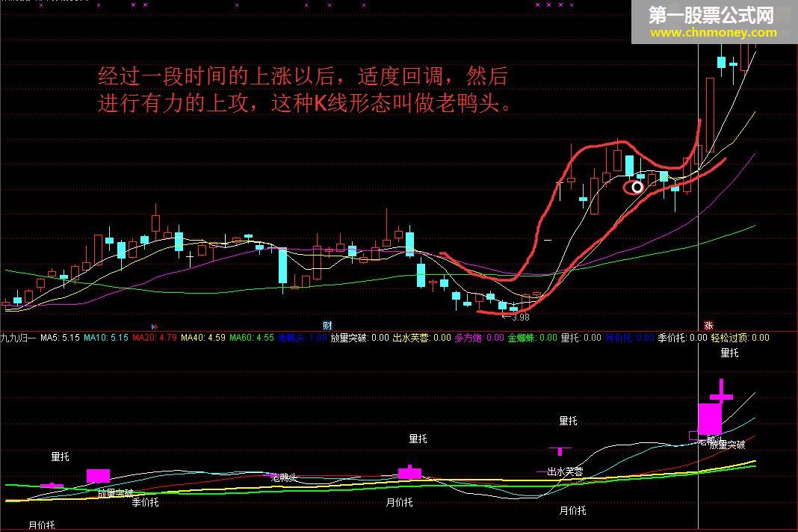Click the 出水芙蓉 signal label in the sub-chart
The height and width of the screenshot is (532, 798).
pos(565,472)
